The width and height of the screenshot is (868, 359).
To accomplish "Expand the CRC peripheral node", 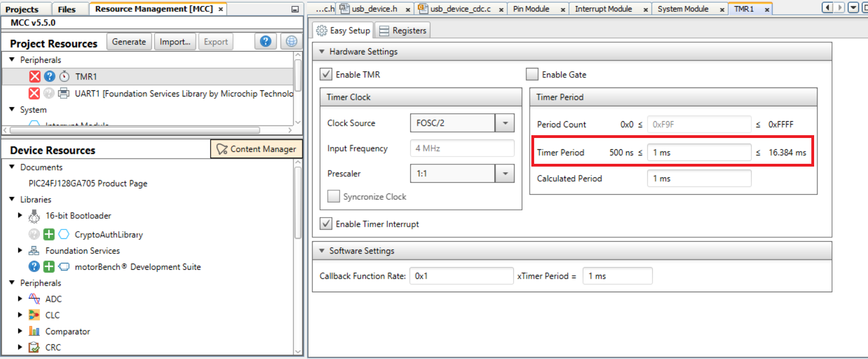I will coord(21,347).
